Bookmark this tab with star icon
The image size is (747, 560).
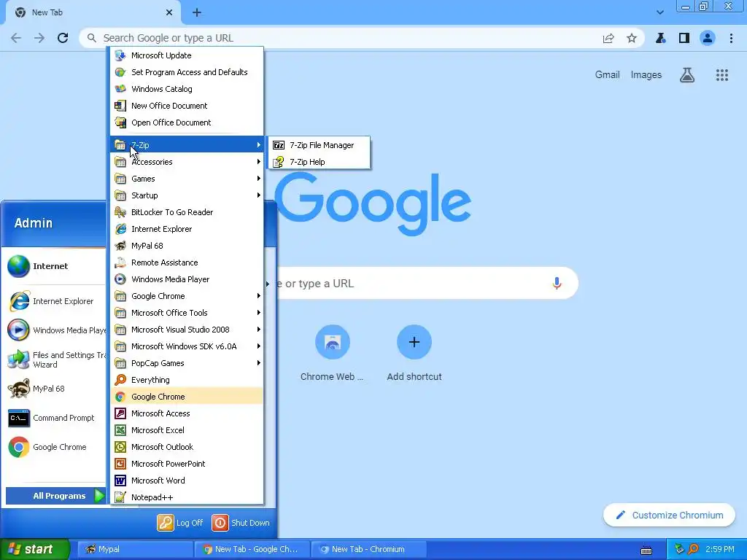pos(632,38)
